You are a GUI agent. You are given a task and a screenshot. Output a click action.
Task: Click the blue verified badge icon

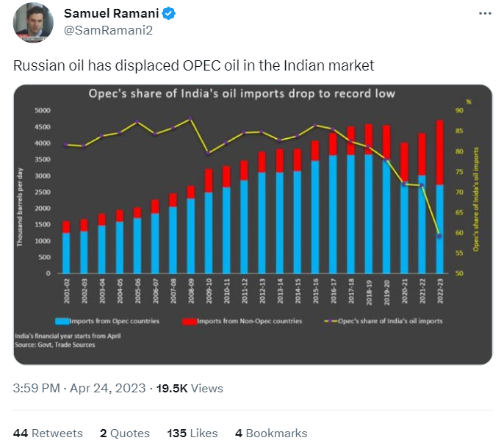tap(168, 14)
